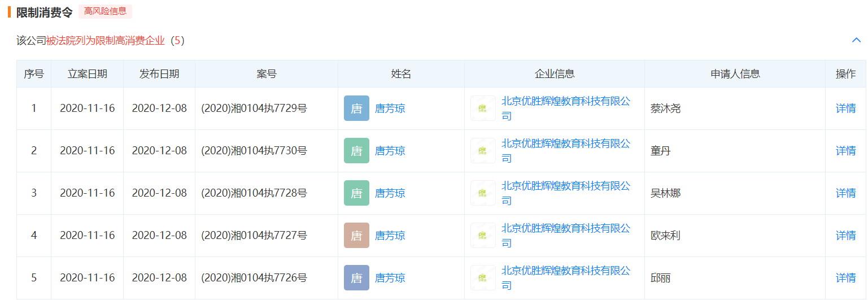Click company logo thumbnail in row 1
The height and width of the screenshot is (300, 868).
pos(483,108)
